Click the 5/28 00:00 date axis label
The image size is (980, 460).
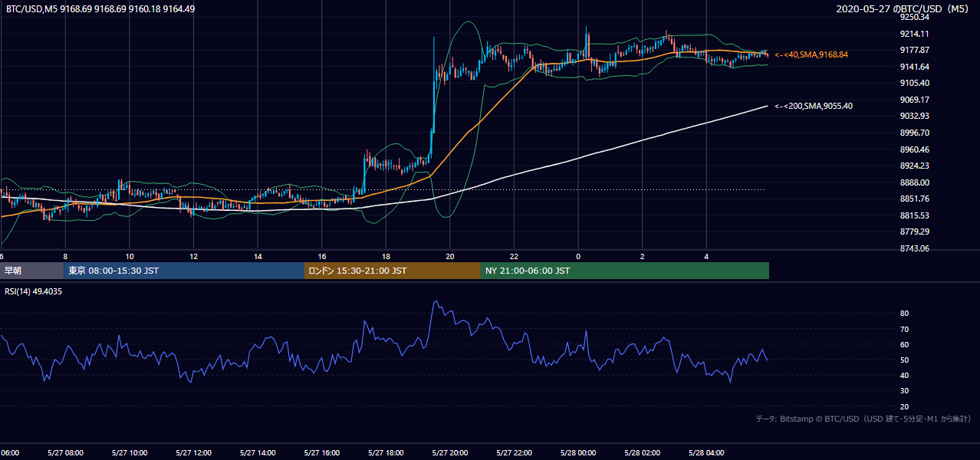click(577, 452)
